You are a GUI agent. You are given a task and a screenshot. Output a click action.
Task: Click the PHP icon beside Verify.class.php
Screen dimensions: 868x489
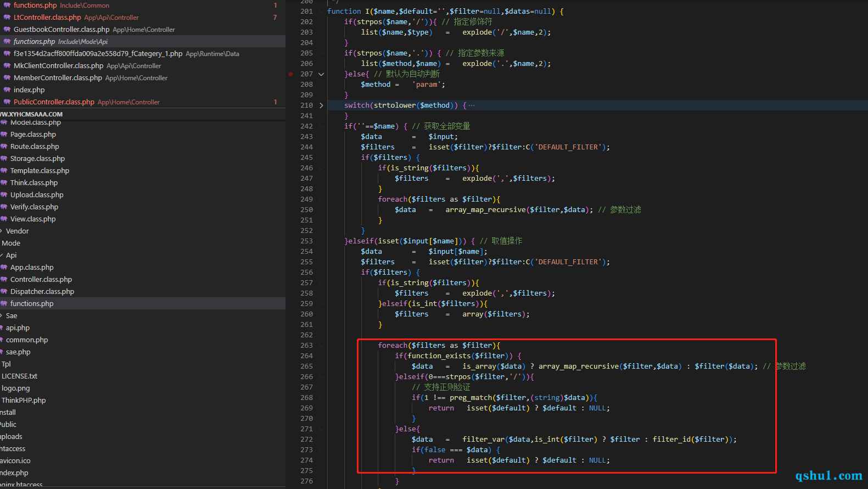(4, 207)
